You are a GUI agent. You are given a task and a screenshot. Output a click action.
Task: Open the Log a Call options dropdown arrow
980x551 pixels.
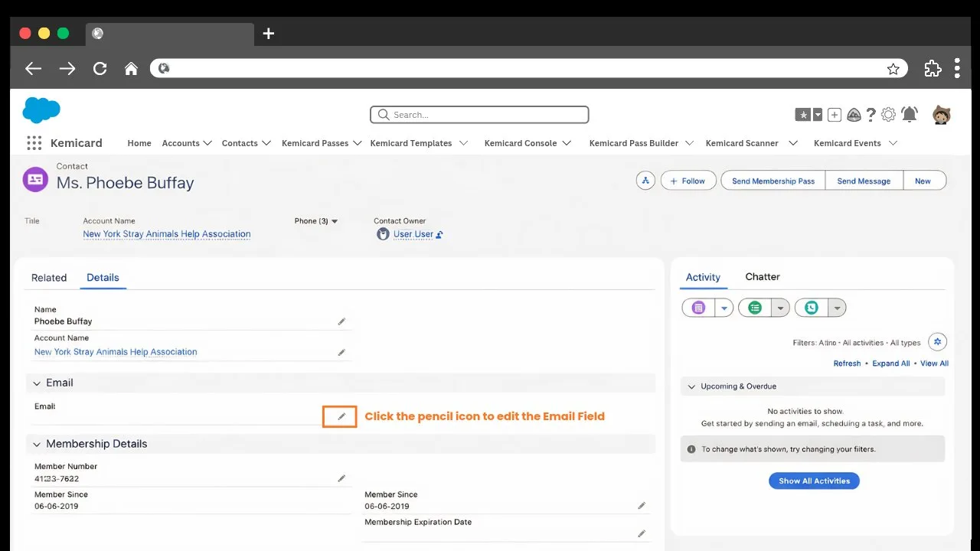(x=837, y=308)
